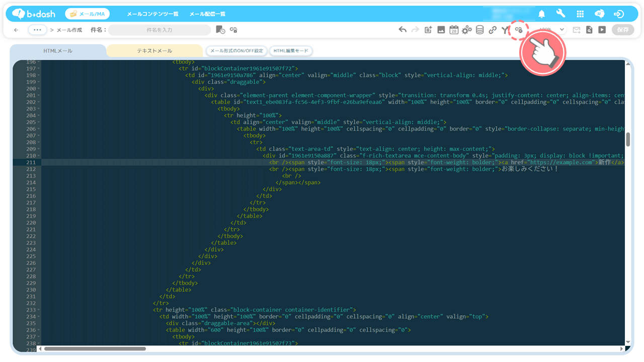Click the chain link icon
644x362 pixels.
493,30
